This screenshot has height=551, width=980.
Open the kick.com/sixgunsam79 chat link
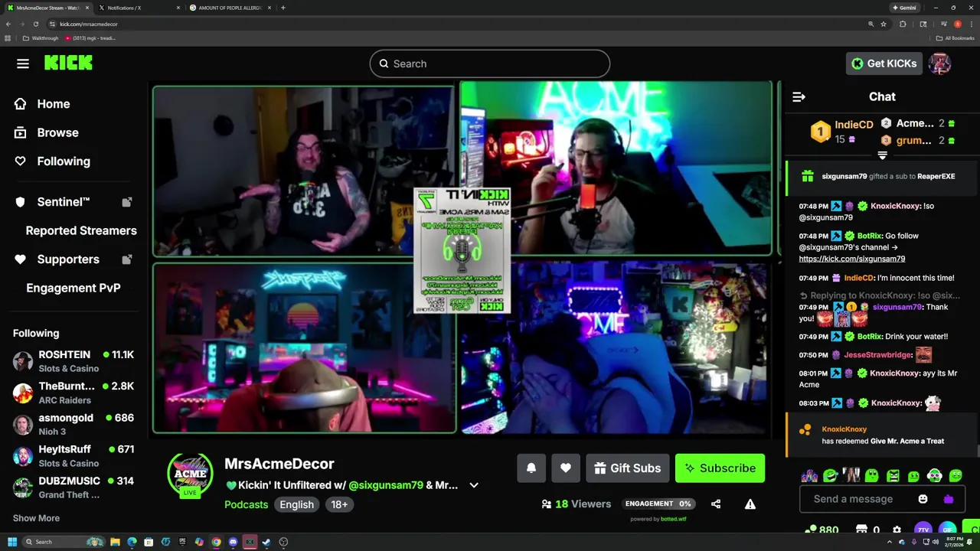(851, 259)
